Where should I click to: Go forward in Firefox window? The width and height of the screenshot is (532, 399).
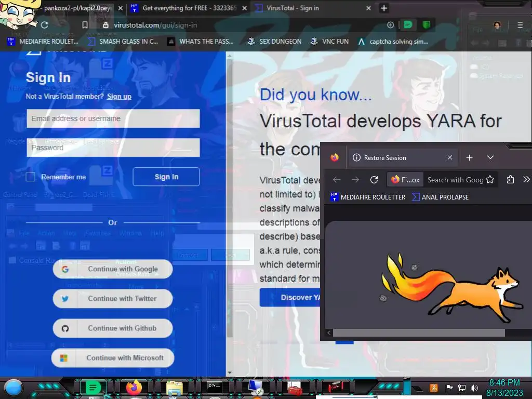pyautogui.click(x=355, y=179)
